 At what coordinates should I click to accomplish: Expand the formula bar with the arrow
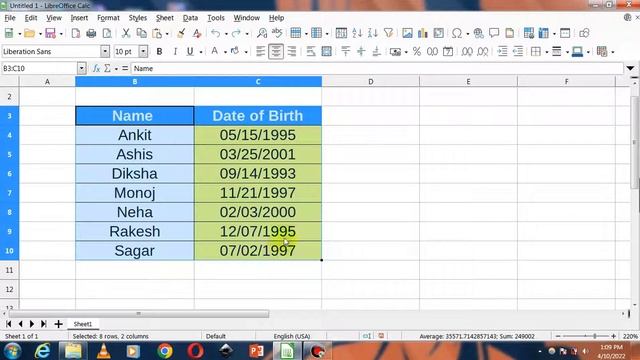630,68
